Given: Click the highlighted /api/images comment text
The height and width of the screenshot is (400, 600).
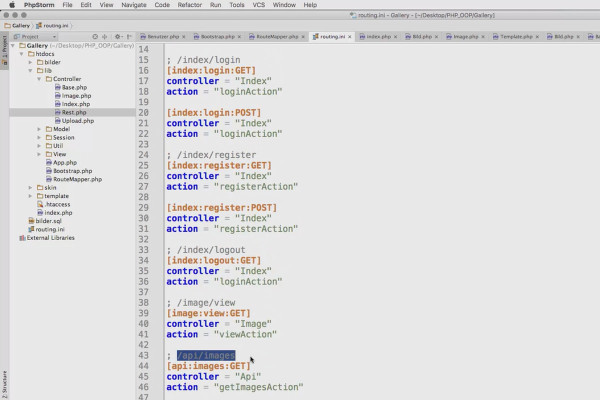Looking at the screenshot, I should point(206,356).
